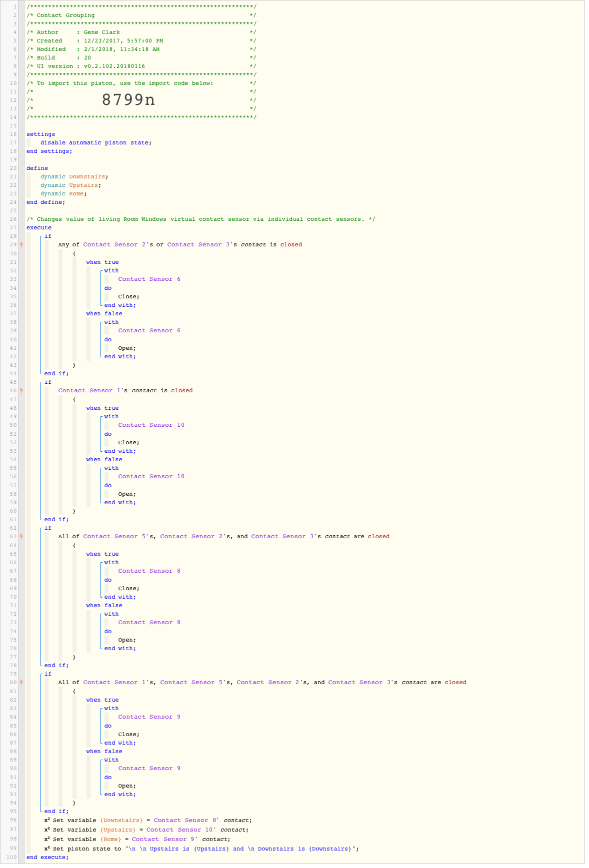The height and width of the screenshot is (868, 589).
Task: Click 'end if;' on line 95
Action: 56,812
